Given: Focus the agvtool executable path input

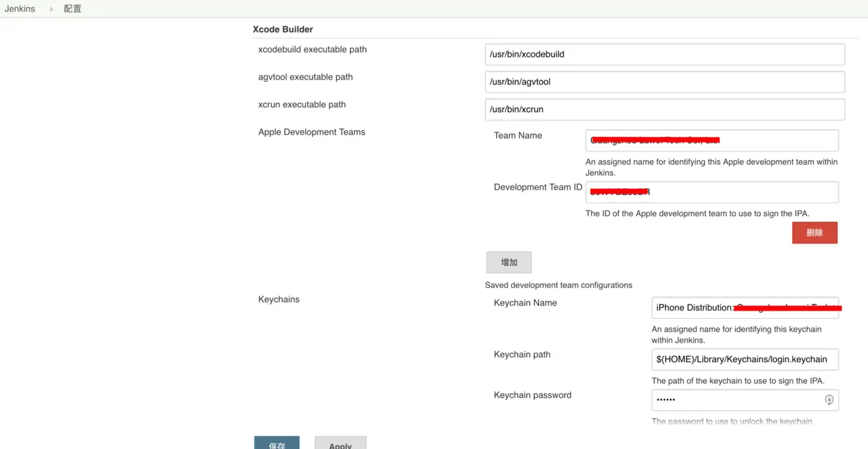Looking at the screenshot, I should pos(664,82).
